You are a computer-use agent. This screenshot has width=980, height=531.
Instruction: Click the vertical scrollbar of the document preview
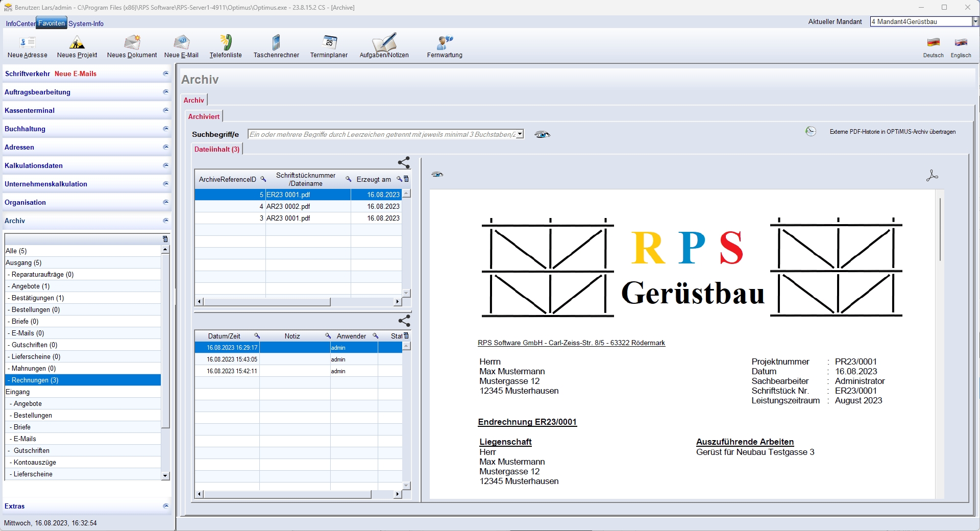pos(940,230)
